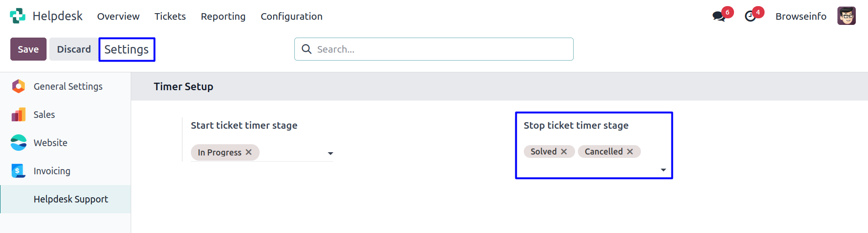This screenshot has height=233, width=868.
Task: Click the Sales bar chart icon
Action: (x=18, y=115)
